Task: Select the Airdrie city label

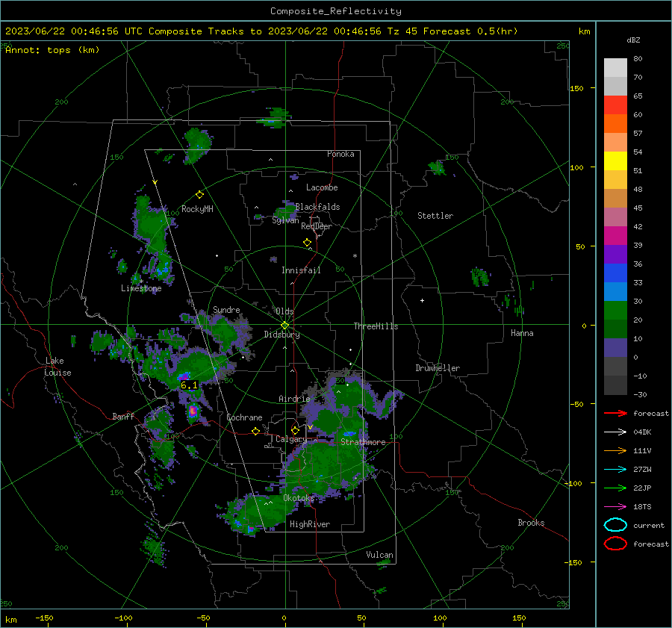Action: [294, 399]
